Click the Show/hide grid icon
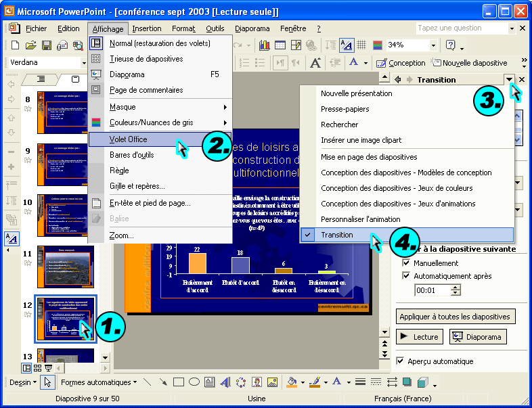This screenshot has height=408, width=532. [x=361, y=45]
